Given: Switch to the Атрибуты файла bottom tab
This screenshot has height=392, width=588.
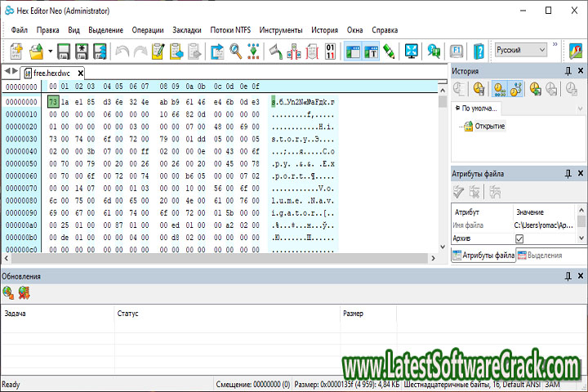Looking at the screenshot, I should 483,256.
